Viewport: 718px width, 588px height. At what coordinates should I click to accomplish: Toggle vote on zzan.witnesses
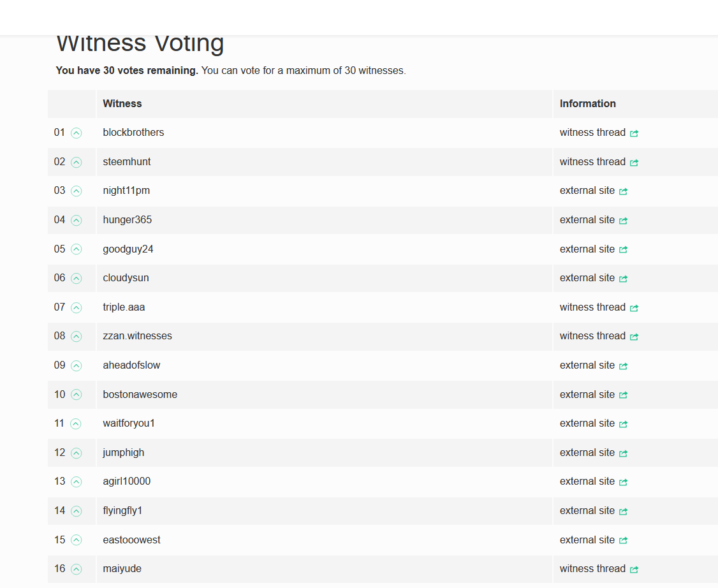(77, 337)
